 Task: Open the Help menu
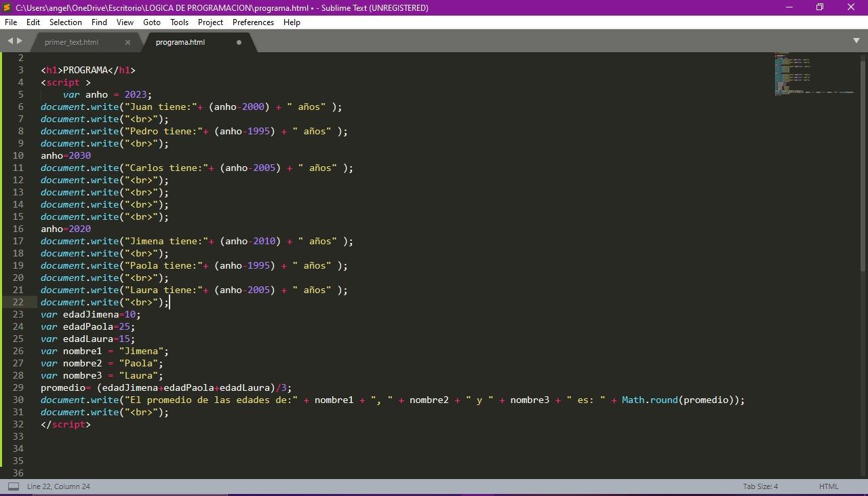click(x=292, y=22)
